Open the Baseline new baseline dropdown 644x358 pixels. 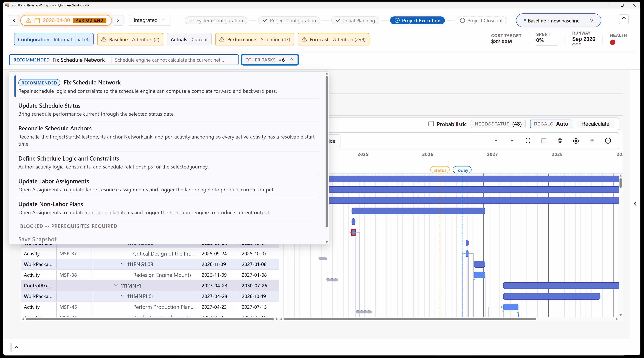coord(558,20)
